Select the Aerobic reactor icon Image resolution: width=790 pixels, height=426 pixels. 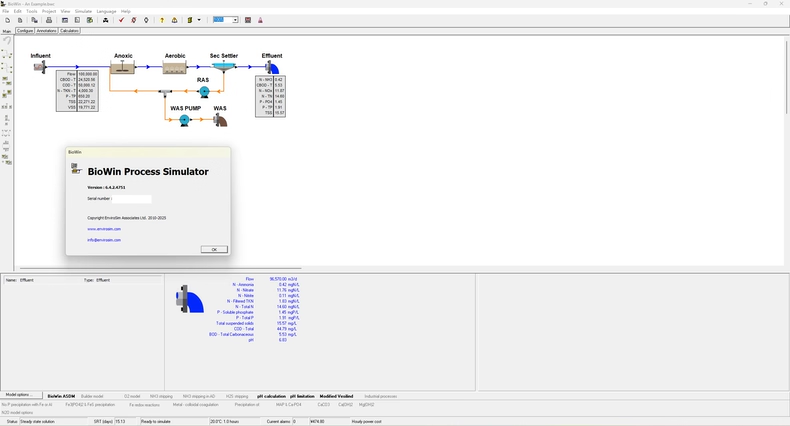point(174,68)
